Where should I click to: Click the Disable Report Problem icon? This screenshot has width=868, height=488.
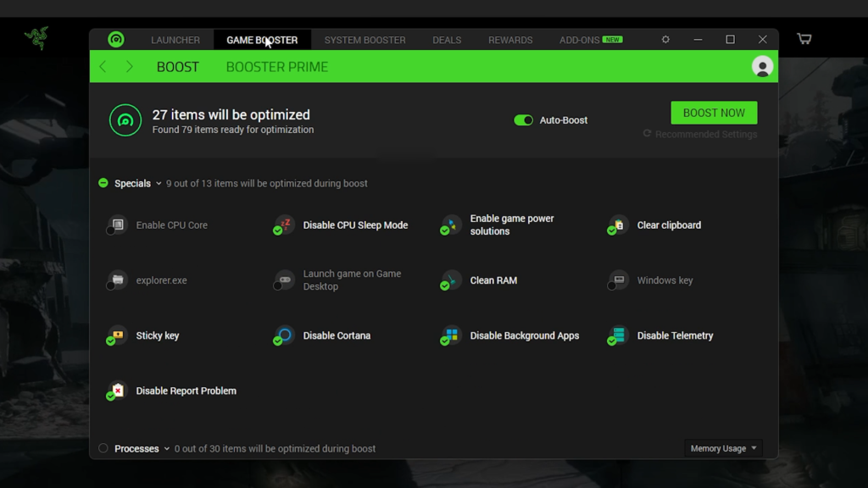(x=117, y=391)
